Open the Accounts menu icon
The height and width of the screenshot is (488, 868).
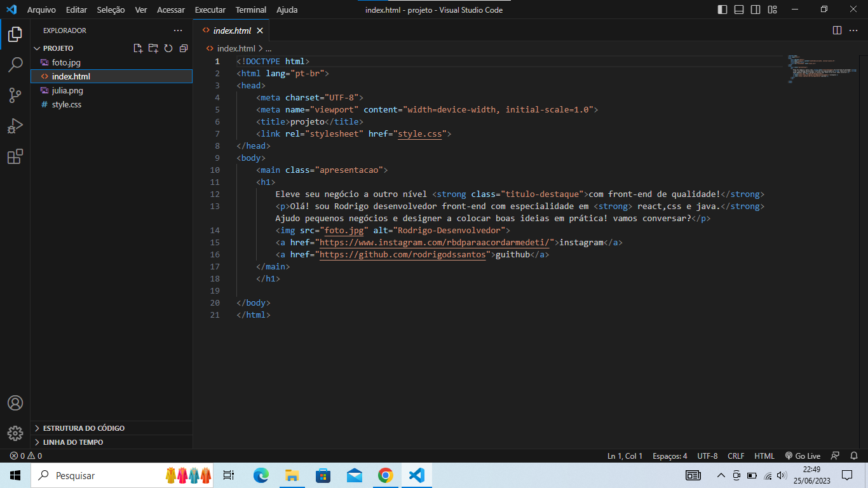click(x=15, y=403)
